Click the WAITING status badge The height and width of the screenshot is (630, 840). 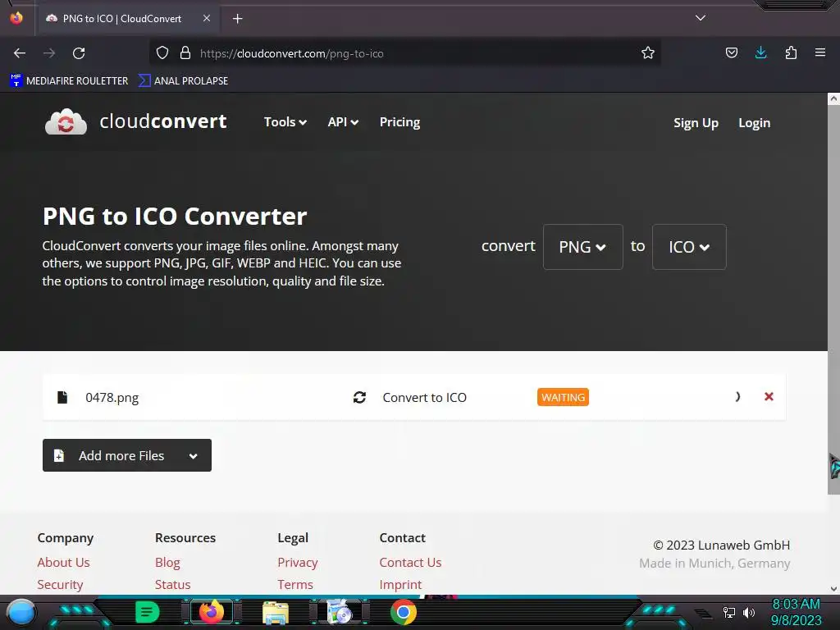click(563, 397)
